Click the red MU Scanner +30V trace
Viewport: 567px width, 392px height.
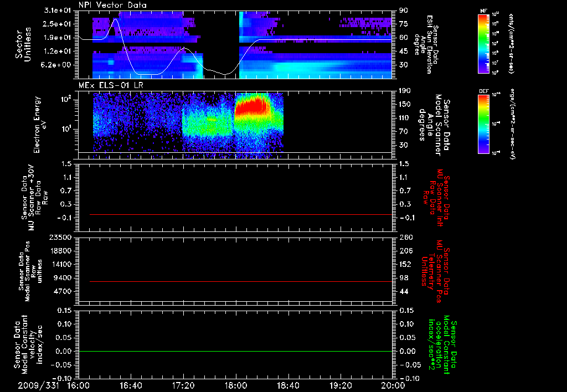click(x=241, y=214)
